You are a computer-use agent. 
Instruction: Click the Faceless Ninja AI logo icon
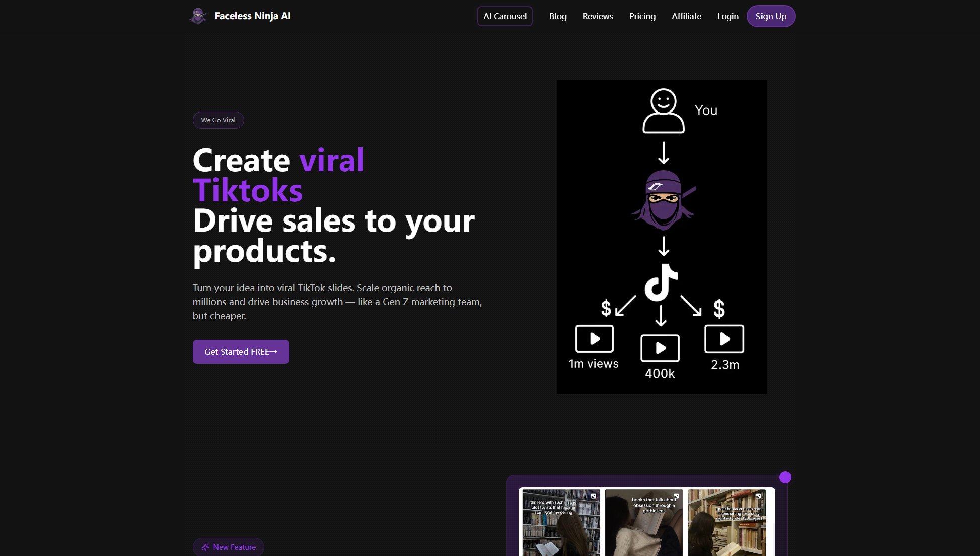tap(199, 16)
